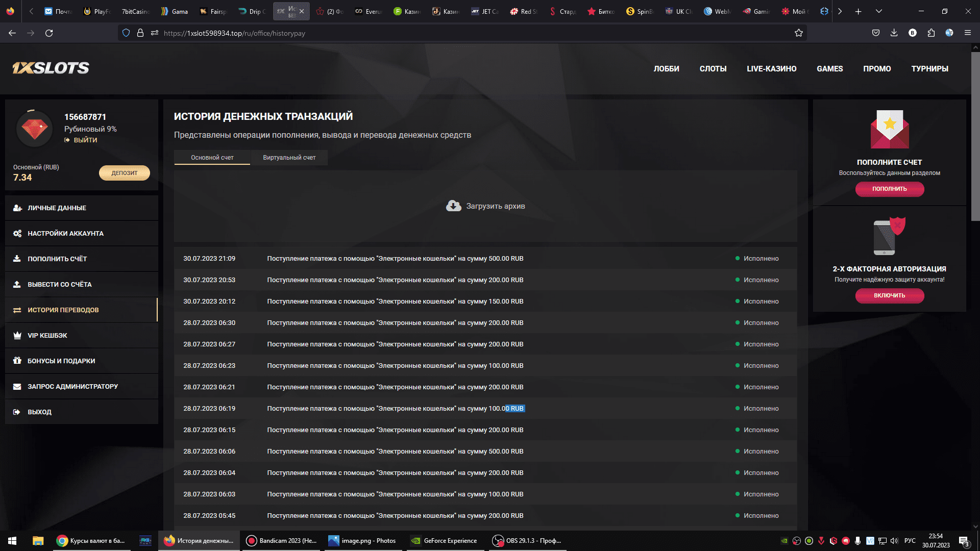Open Firefox extensions puzzle icon

pos(931,33)
